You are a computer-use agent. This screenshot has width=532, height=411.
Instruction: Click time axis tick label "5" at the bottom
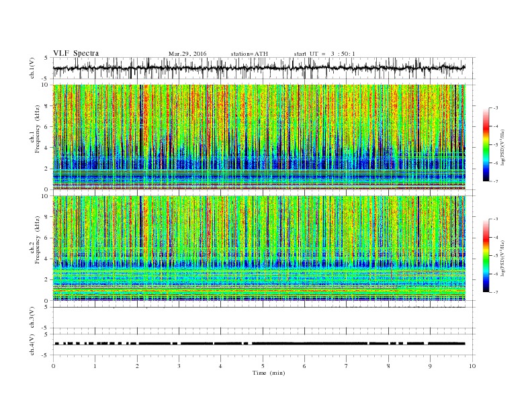coord(263,366)
